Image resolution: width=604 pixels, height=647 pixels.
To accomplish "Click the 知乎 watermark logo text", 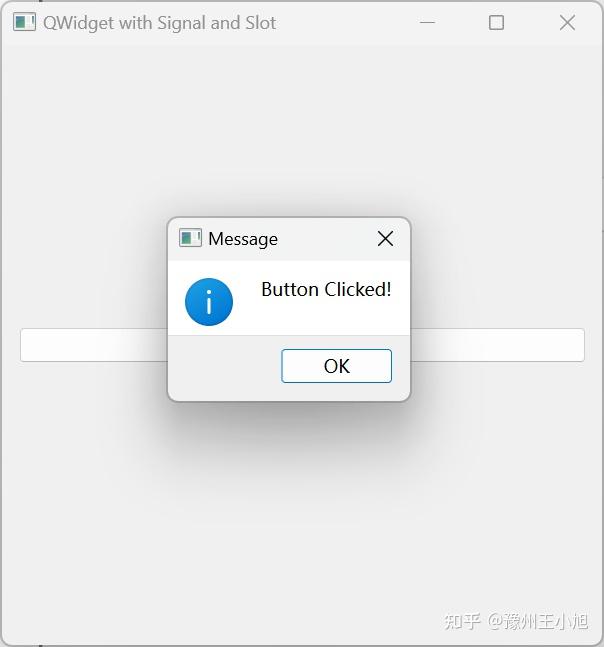I will click(x=462, y=621).
